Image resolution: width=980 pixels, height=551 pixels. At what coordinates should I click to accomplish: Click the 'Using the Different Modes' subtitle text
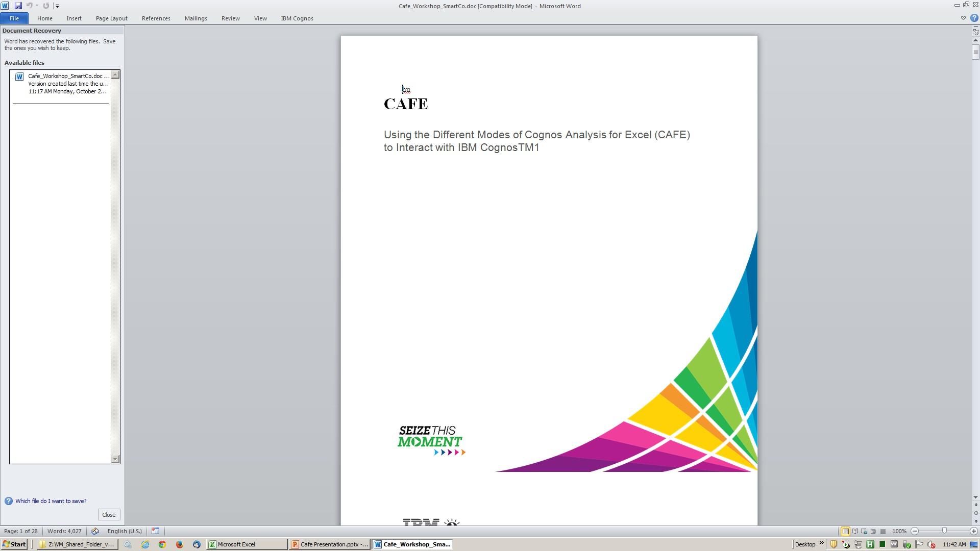click(536, 141)
